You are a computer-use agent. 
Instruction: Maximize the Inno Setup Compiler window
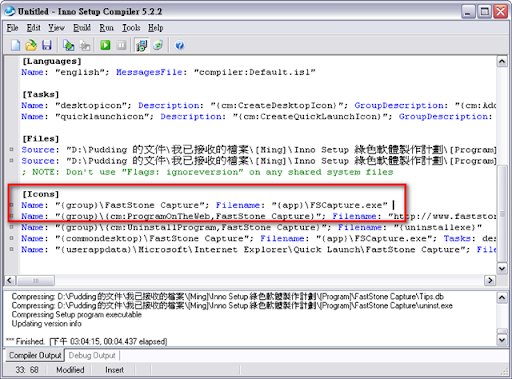[484, 12]
